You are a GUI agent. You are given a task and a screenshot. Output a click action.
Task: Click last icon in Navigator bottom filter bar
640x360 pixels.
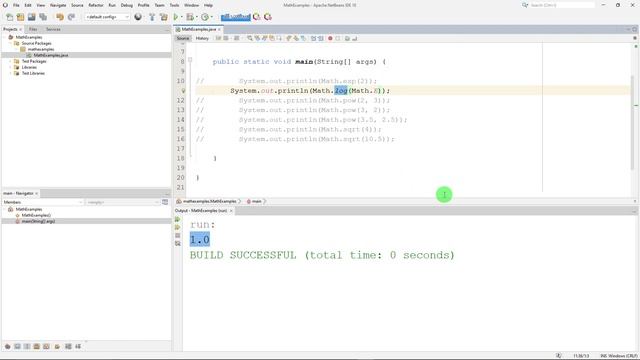[x=78, y=347]
